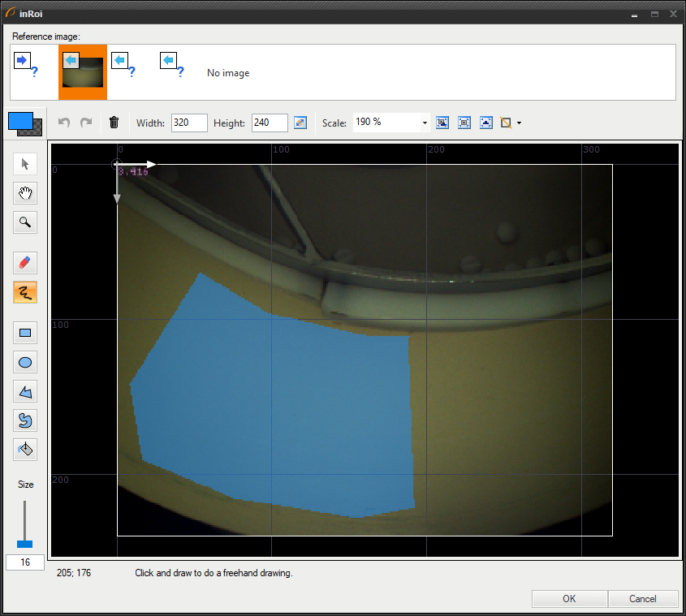Choose the magnifier zoom tool

point(25,222)
